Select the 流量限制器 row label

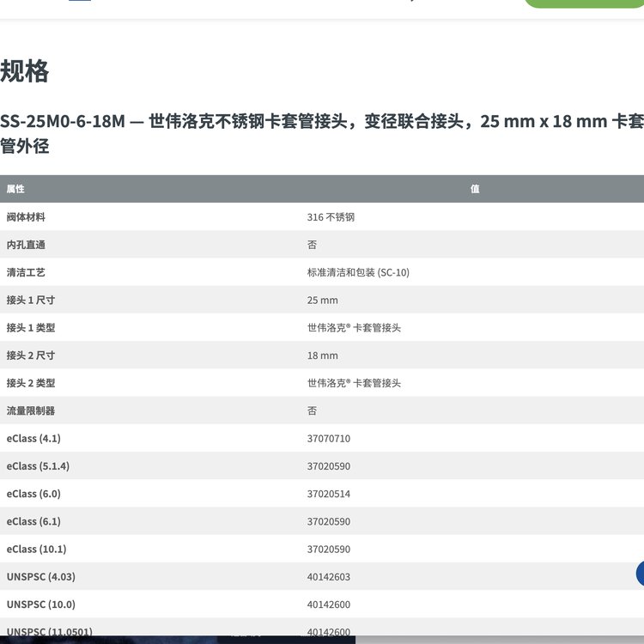pyautogui.click(x=31, y=410)
